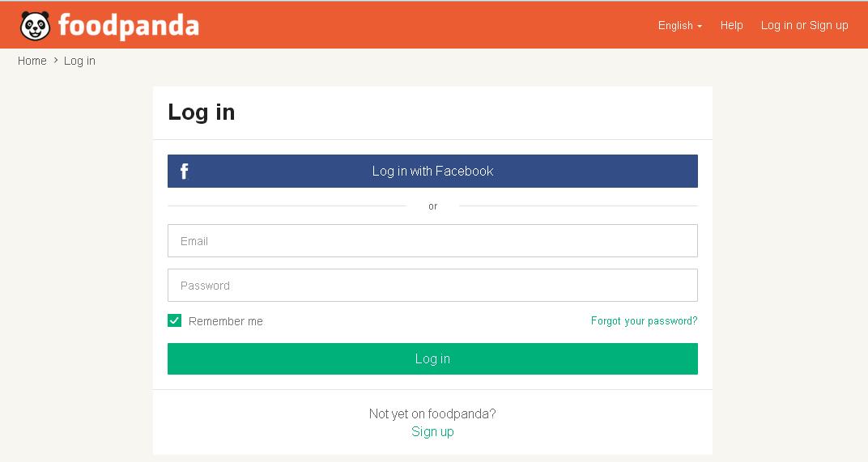Focus the Password input field
Image resolution: width=868 pixels, height=462 pixels.
(x=432, y=286)
